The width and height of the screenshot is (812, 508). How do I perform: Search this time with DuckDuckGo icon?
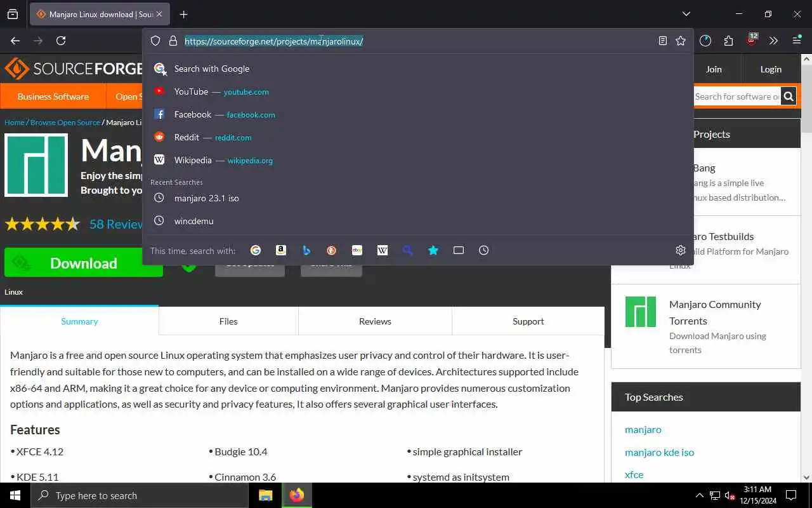coord(332,250)
